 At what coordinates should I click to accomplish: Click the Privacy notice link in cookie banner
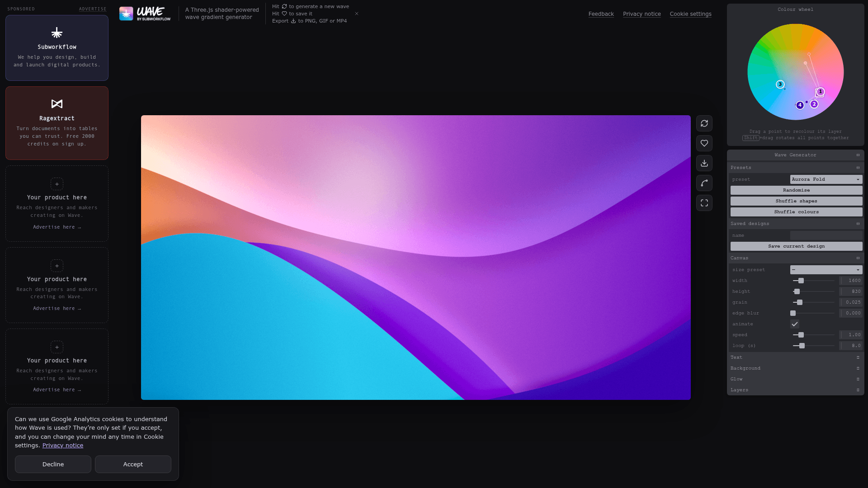tap(63, 445)
